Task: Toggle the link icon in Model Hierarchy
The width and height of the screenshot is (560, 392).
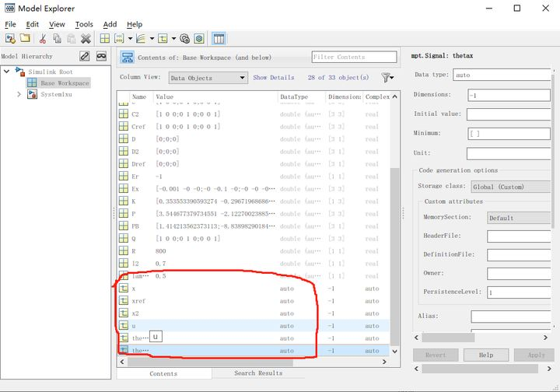Action: click(85, 56)
